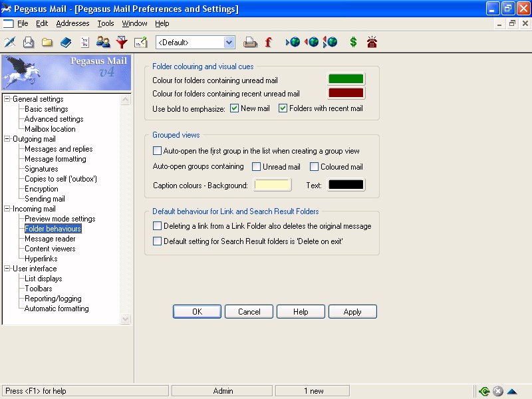
Task: Open the new mail folder envelope icon
Action: click(29, 42)
